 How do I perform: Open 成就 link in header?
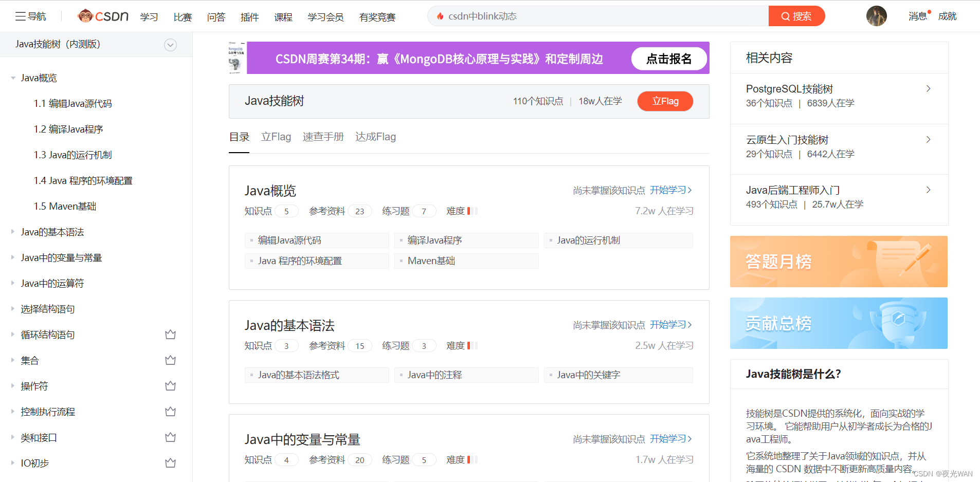pyautogui.click(x=947, y=16)
